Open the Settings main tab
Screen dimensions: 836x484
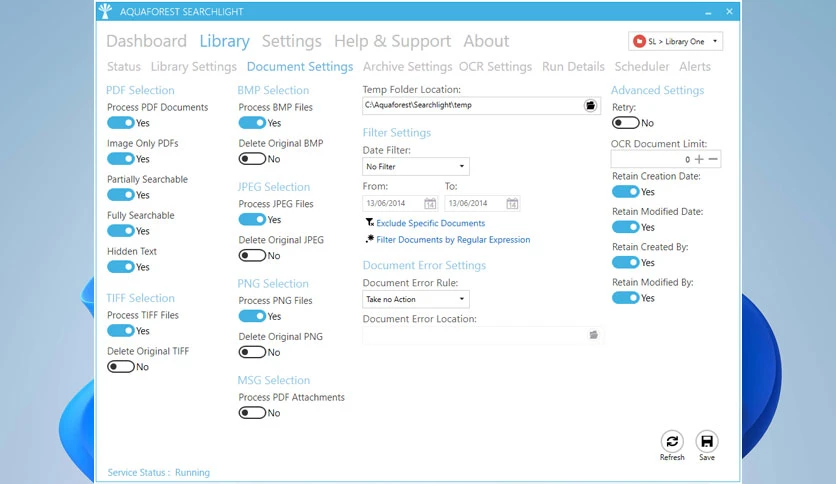[292, 41]
